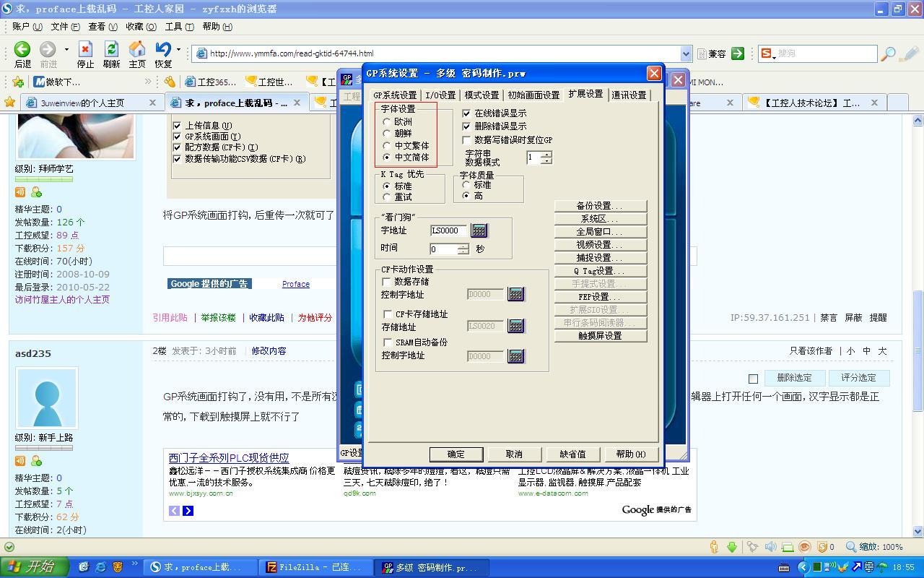This screenshot has height=578, width=924.
Task: Open dropdown arrow next to Forward button
Action: point(66,49)
